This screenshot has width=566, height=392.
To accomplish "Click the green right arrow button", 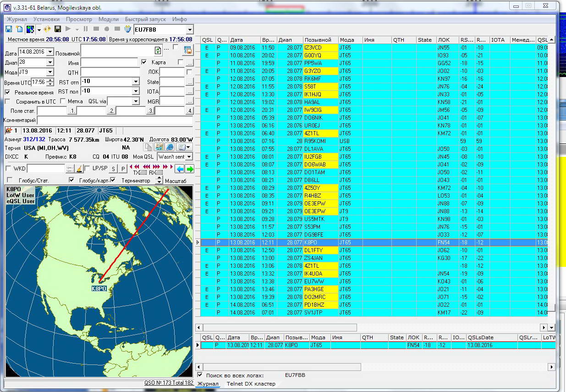I will point(189,169).
